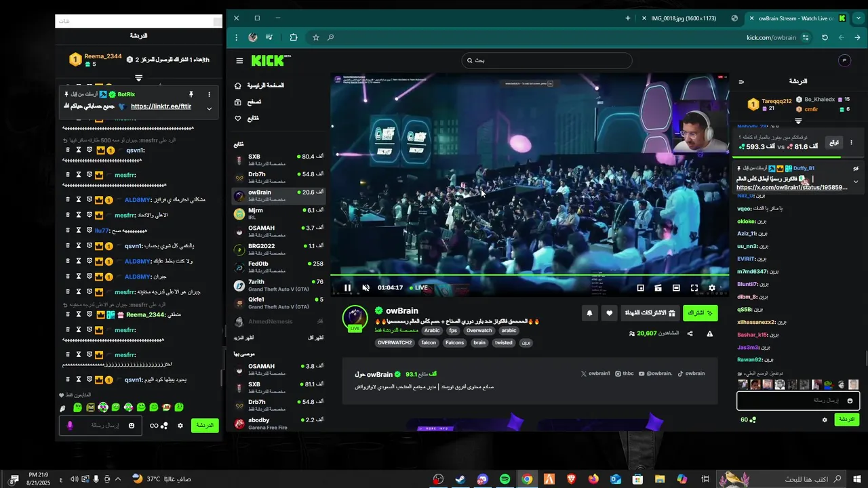Image resolution: width=868 pixels, height=488 pixels.
Task: Open SXB channel with 80.4K viewers
Action: (x=279, y=160)
